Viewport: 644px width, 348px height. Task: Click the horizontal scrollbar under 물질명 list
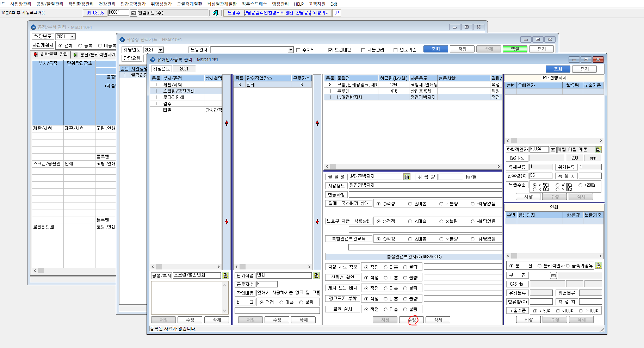click(413, 166)
